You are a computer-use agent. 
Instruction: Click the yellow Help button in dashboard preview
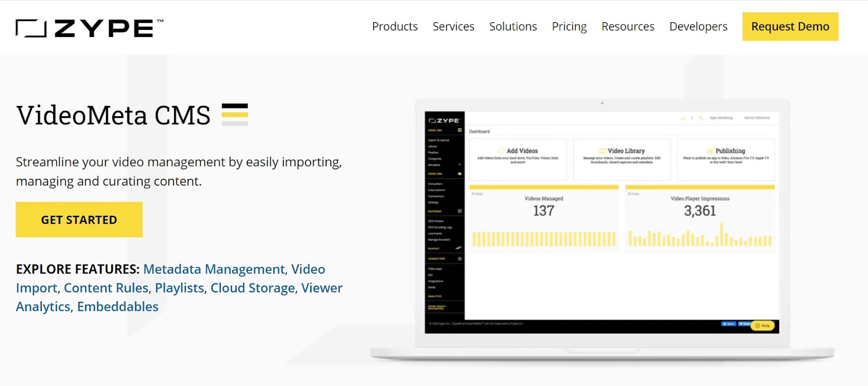pyautogui.click(x=763, y=326)
